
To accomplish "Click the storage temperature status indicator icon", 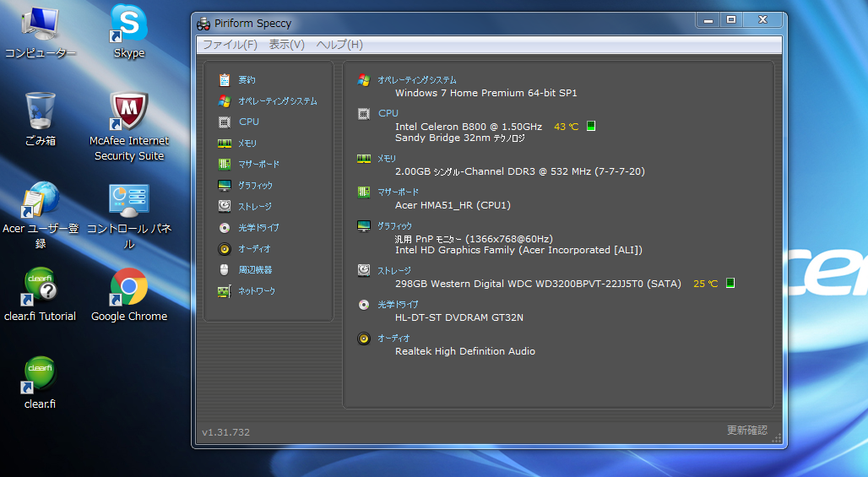I will 730,284.
